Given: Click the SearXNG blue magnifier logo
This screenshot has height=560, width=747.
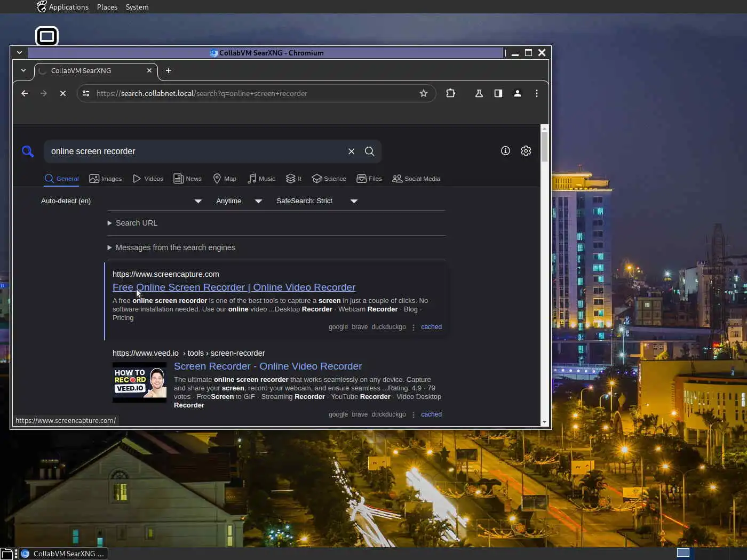Looking at the screenshot, I should (28, 151).
